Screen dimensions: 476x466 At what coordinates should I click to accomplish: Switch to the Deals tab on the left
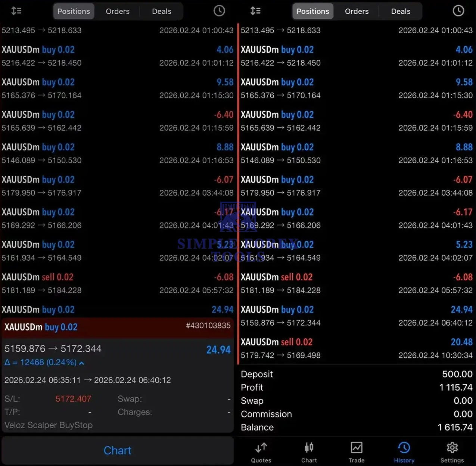tap(161, 11)
